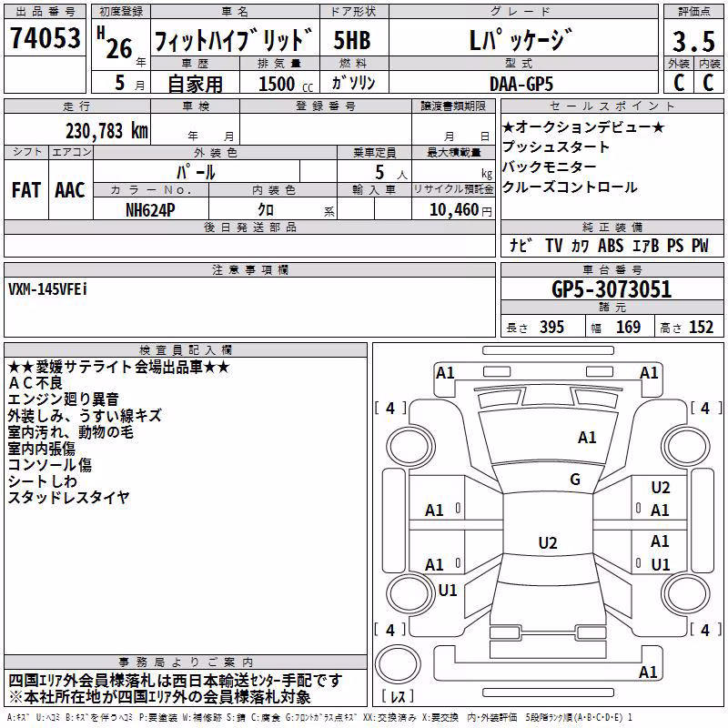728x728 pixels.
Task: Click sales point クルーズコントロール
Action: [x=570, y=187]
